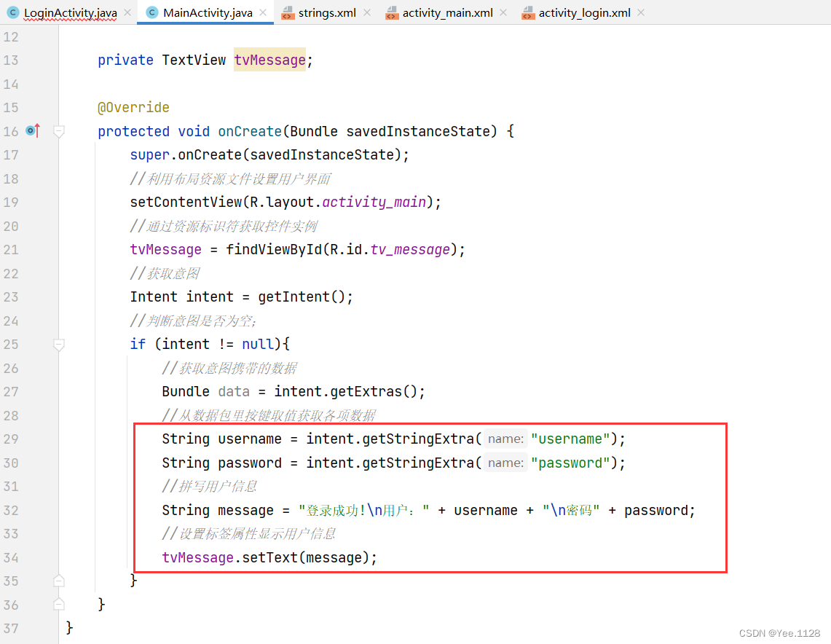The width and height of the screenshot is (831, 644).
Task: Click the highlighted tvMessage field declaration
Action: click(x=269, y=60)
